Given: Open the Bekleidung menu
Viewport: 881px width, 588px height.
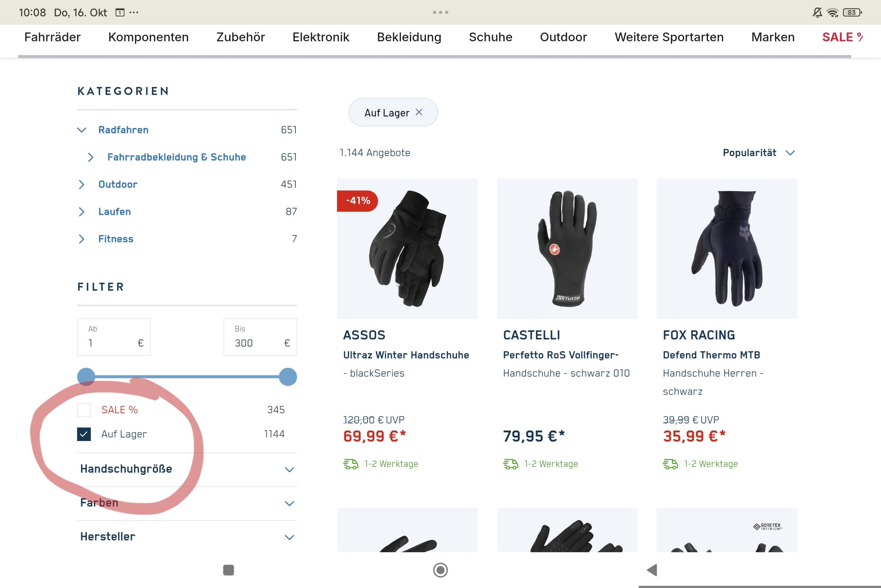Looking at the screenshot, I should (409, 37).
